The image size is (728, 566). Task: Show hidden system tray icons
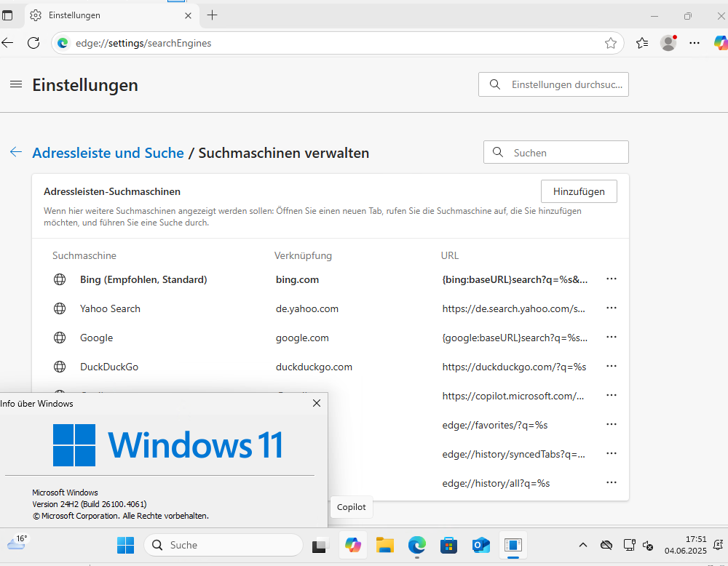(x=583, y=545)
